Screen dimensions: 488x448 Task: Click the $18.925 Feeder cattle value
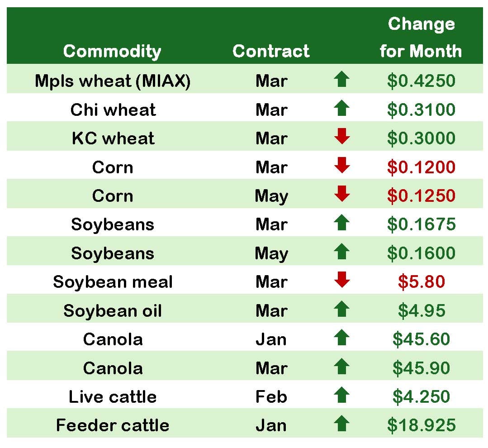coord(421,425)
